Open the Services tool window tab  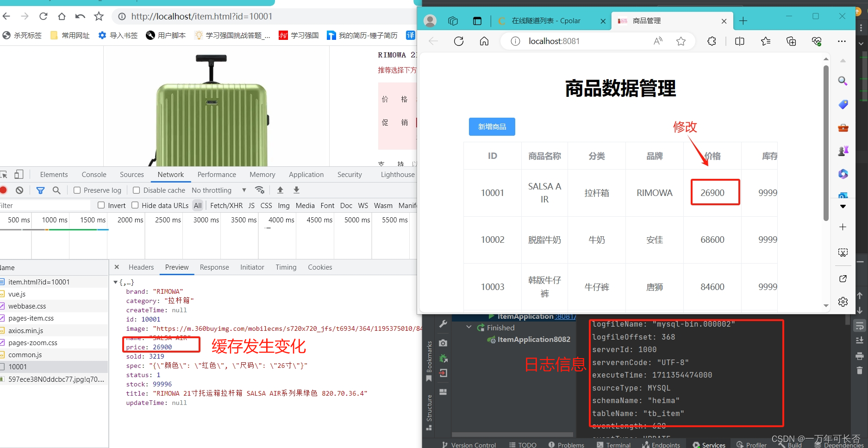point(709,444)
